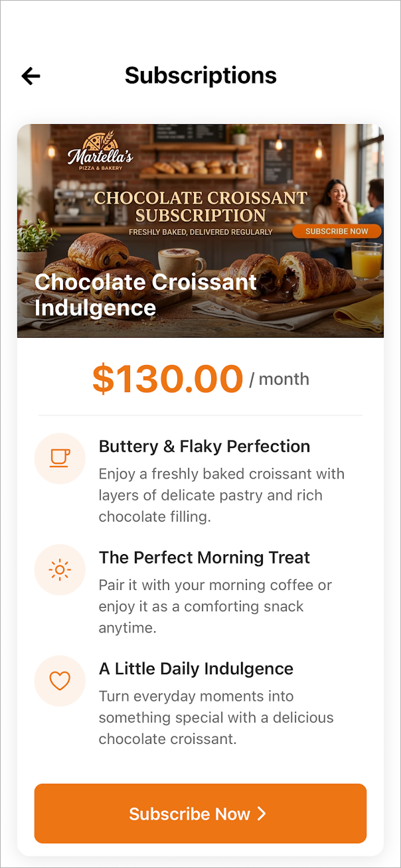401x868 pixels.
Task: Click the everyday moments description text
Action: [216, 717]
